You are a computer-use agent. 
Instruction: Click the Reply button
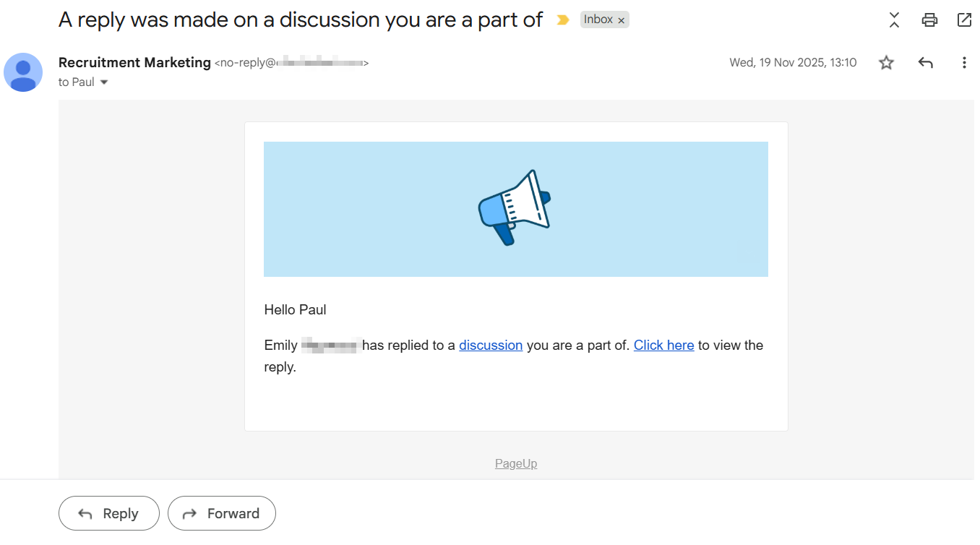(x=108, y=513)
